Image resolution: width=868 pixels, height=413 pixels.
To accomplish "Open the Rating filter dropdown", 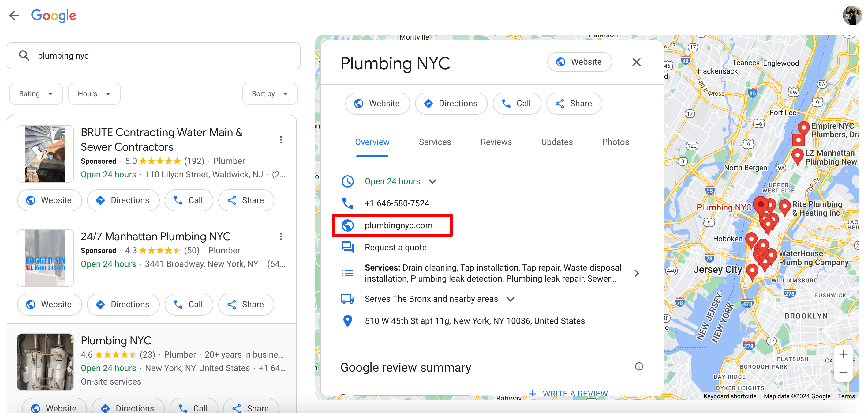I will (x=36, y=94).
